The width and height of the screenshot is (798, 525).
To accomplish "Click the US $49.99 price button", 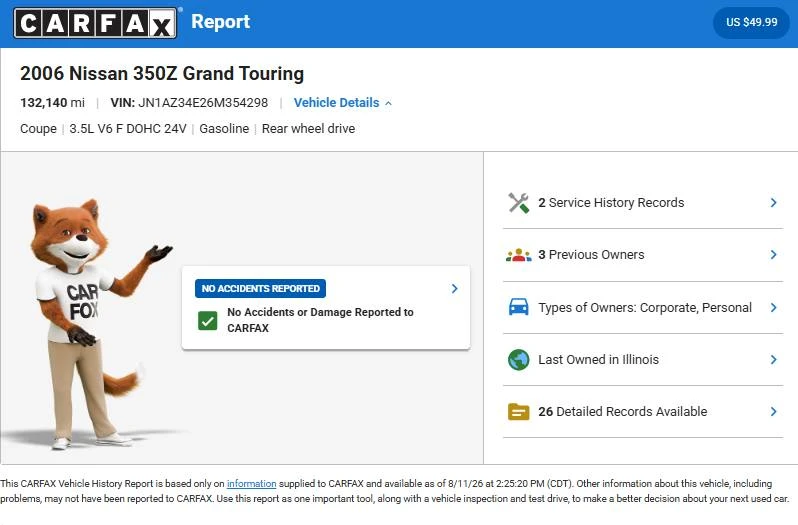I will pyautogui.click(x=751, y=22).
